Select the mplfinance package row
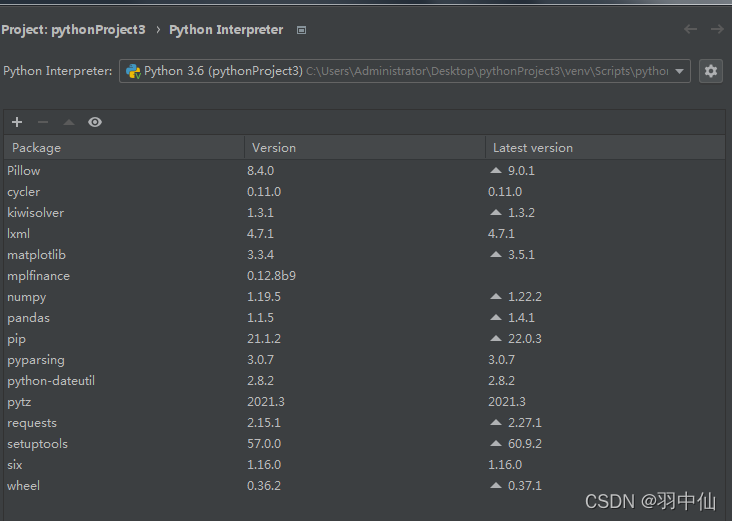 point(365,276)
